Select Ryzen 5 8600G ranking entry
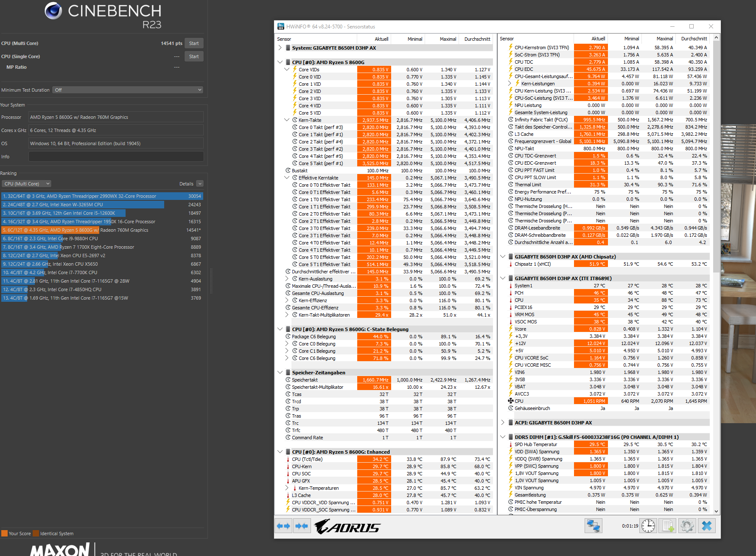Screen dimensions: 756x556 (x=102, y=230)
